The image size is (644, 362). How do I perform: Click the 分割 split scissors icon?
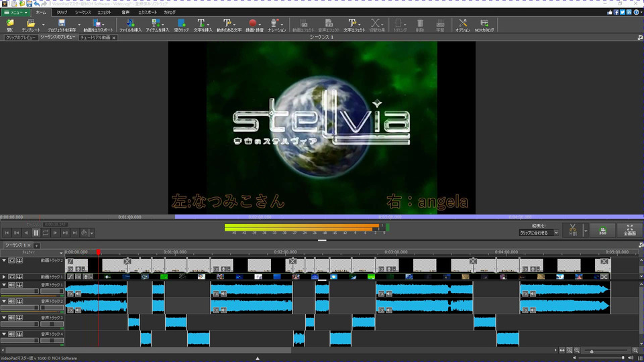(572, 230)
